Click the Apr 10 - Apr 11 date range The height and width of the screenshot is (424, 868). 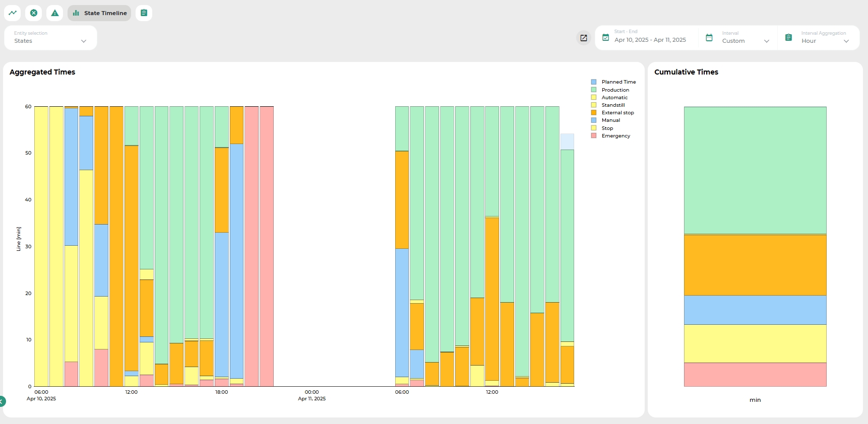[x=650, y=40]
